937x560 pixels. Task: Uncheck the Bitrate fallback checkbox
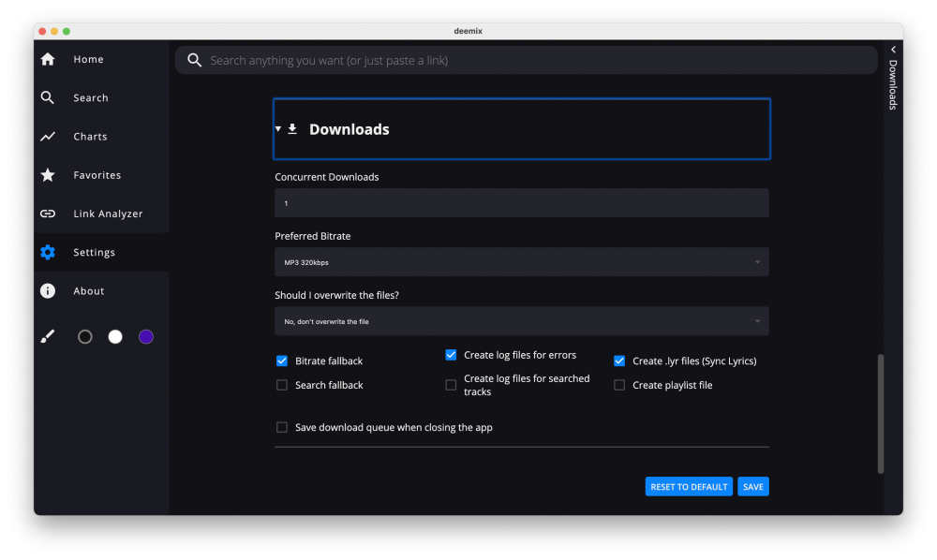(282, 361)
